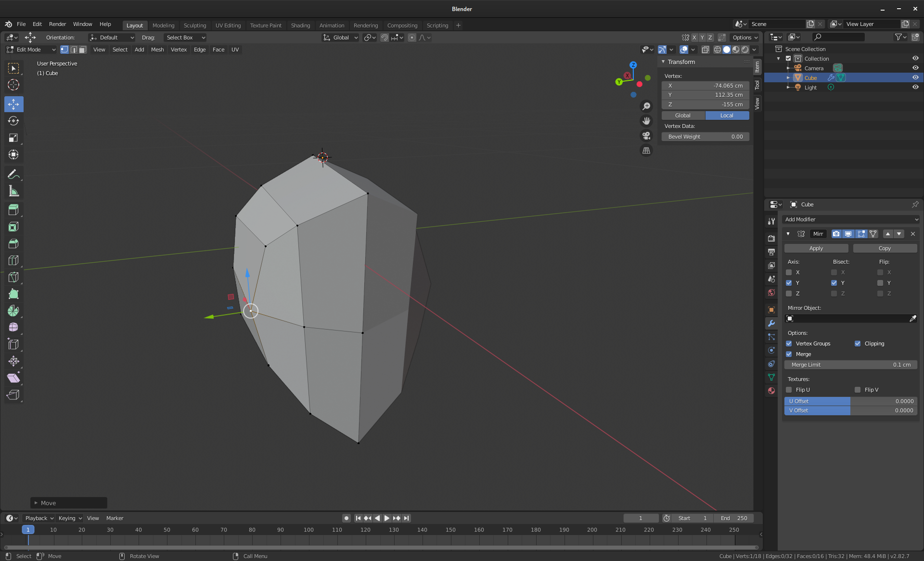Image resolution: width=924 pixels, height=561 pixels.
Task: Switch to the Sculpting workspace tab
Action: tap(194, 25)
